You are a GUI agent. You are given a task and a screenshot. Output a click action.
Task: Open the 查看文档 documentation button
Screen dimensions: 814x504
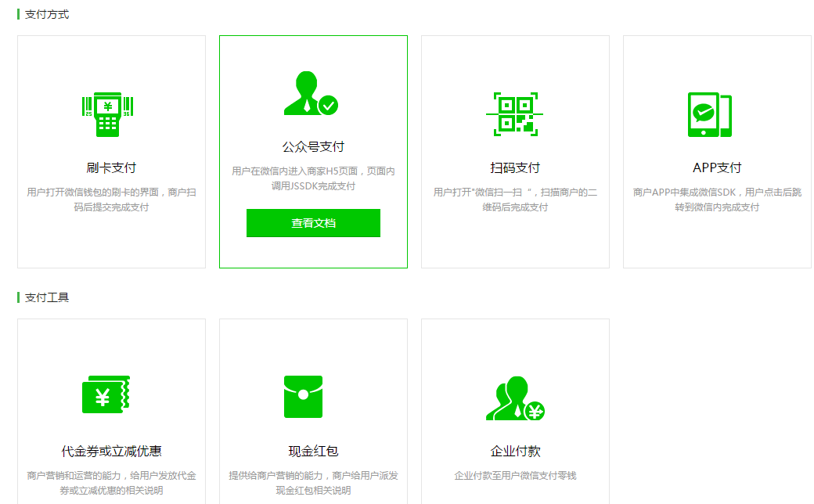point(313,223)
